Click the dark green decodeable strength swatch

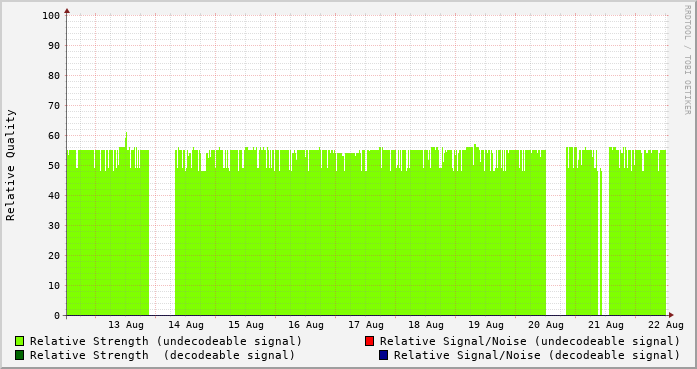click(20, 355)
